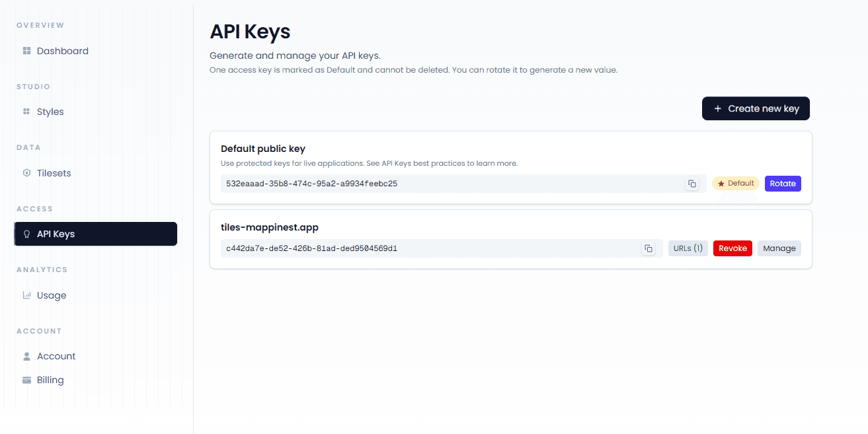Copy the tiles-mappinest.app key value
Viewport: 868px width, 434px height.
649,248
